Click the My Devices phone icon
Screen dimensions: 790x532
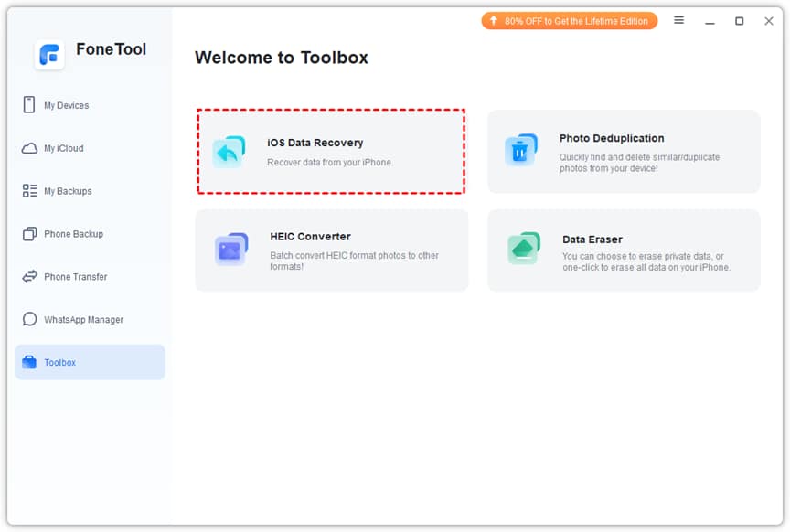click(29, 105)
